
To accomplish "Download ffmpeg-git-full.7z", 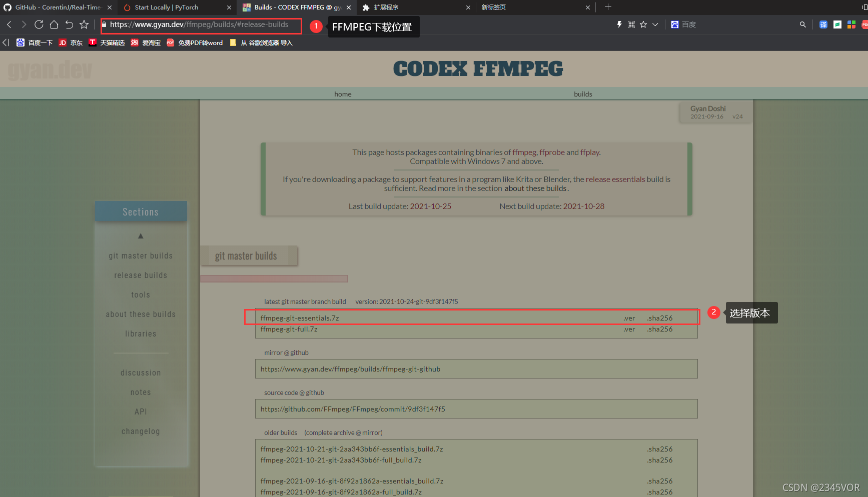I will [289, 329].
